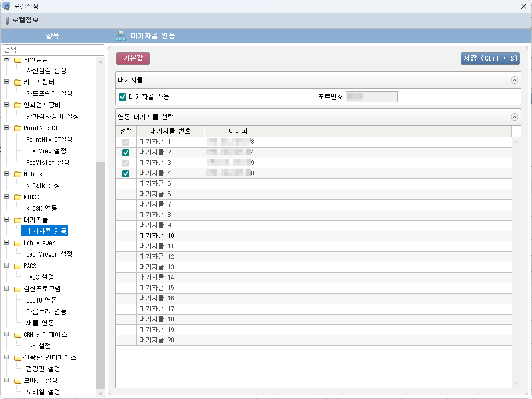
Task: Click the Lab Viewer folder icon
Action: 18,243
